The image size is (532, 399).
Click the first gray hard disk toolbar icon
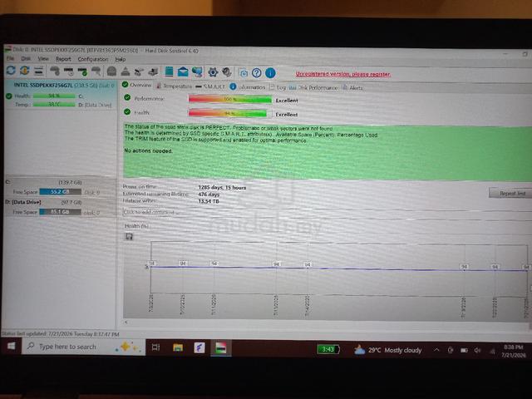click(x=55, y=71)
